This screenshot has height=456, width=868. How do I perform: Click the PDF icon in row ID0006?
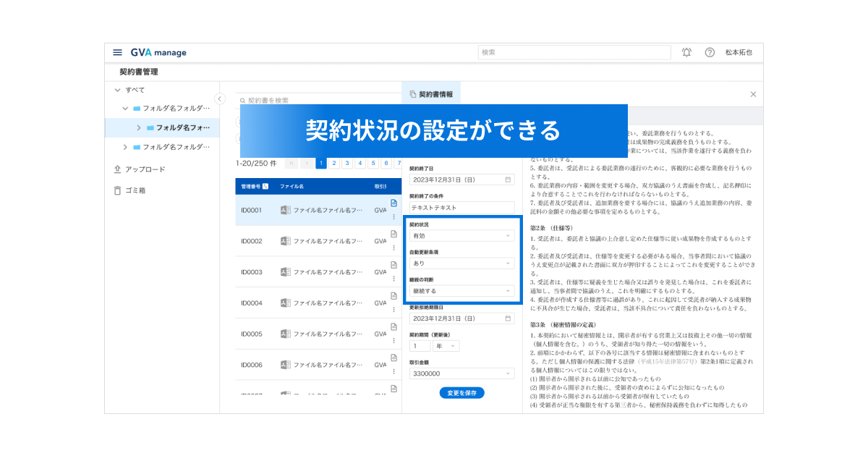[x=285, y=366]
